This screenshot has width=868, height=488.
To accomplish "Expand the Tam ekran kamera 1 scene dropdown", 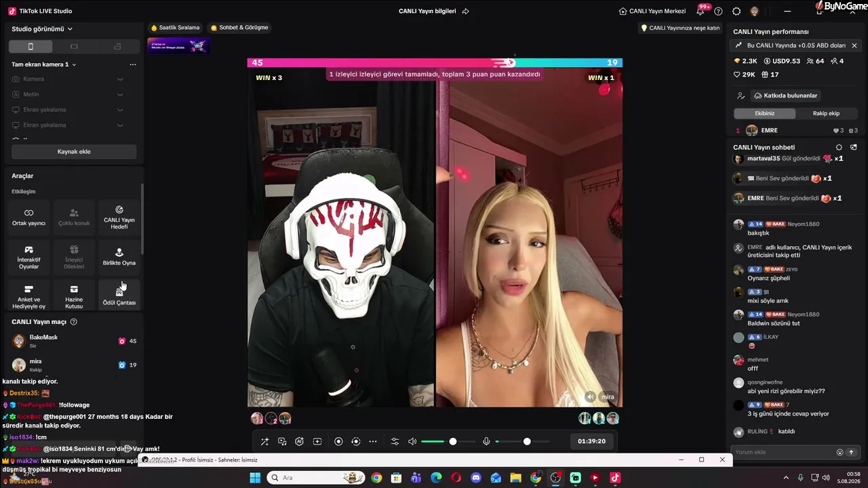I will point(44,64).
